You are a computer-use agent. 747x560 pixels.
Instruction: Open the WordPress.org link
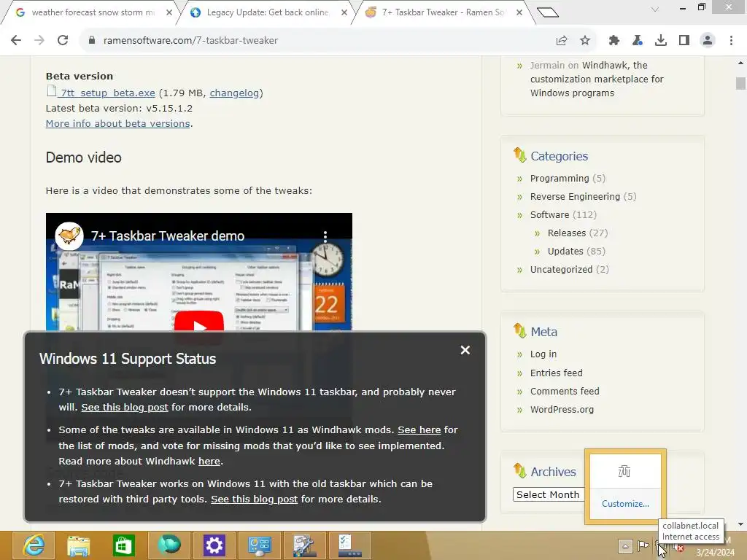(562, 409)
